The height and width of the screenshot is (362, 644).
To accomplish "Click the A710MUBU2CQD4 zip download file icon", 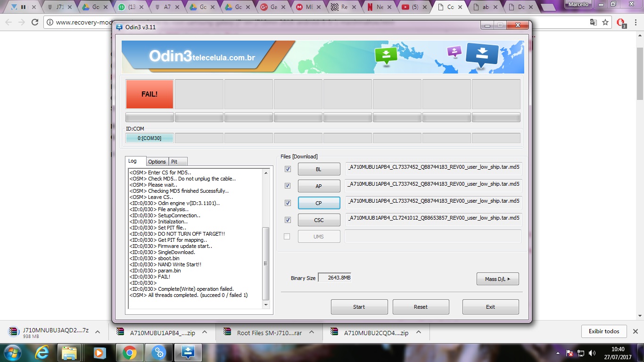I will (335, 332).
